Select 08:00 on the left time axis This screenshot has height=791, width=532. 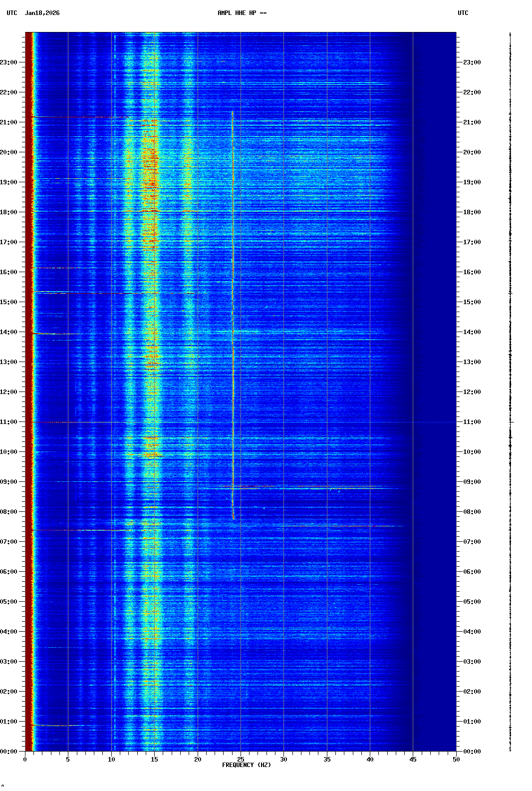(x=8, y=512)
